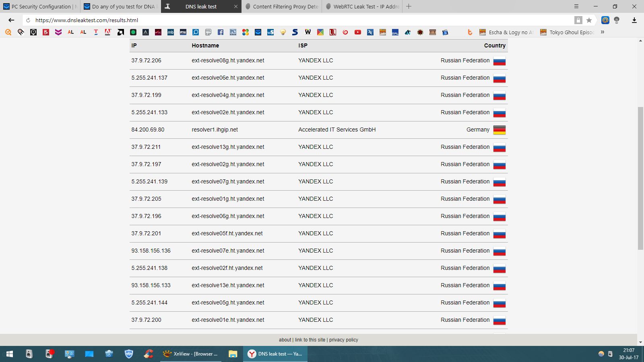Click the 'about' footer link

pyautogui.click(x=285, y=340)
